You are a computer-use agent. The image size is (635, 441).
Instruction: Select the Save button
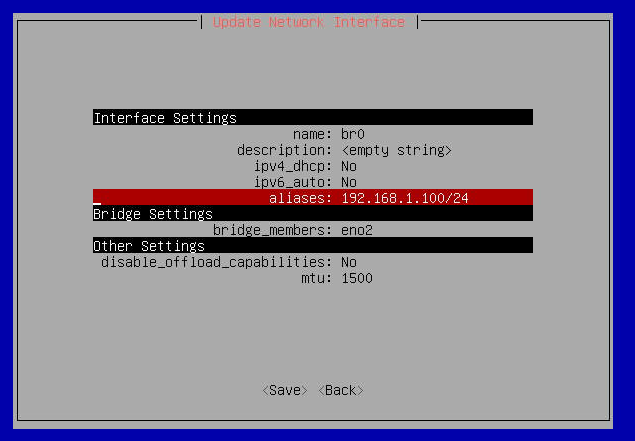pyautogui.click(x=285, y=390)
